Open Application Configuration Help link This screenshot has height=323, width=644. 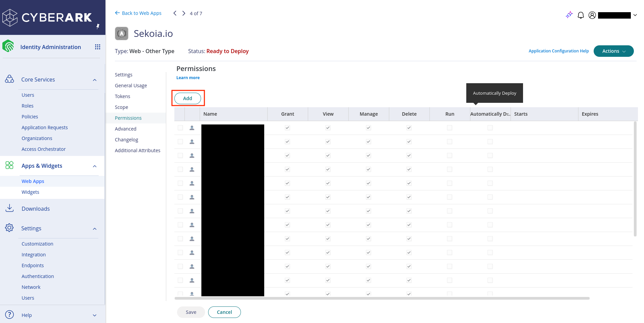559,51
